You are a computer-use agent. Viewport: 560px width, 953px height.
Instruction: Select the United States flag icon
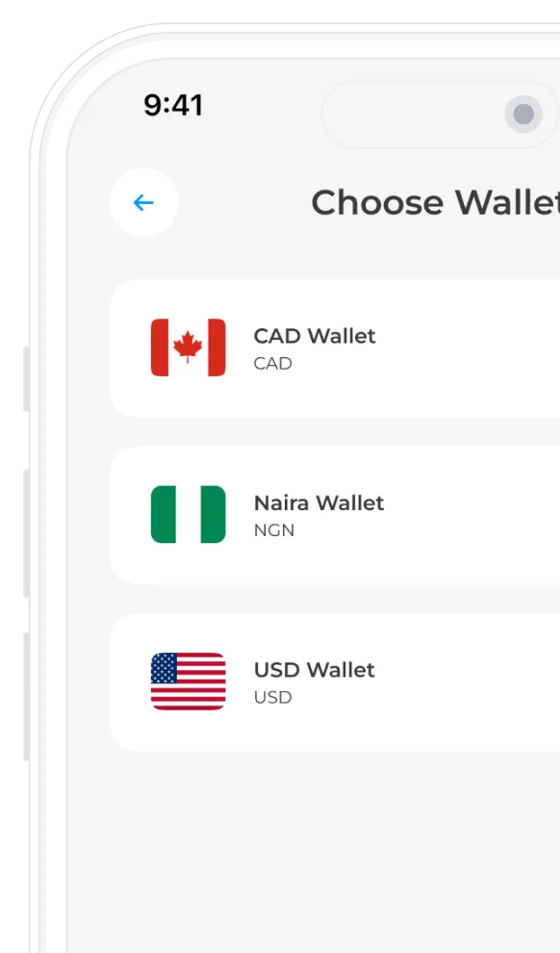pyautogui.click(x=189, y=682)
